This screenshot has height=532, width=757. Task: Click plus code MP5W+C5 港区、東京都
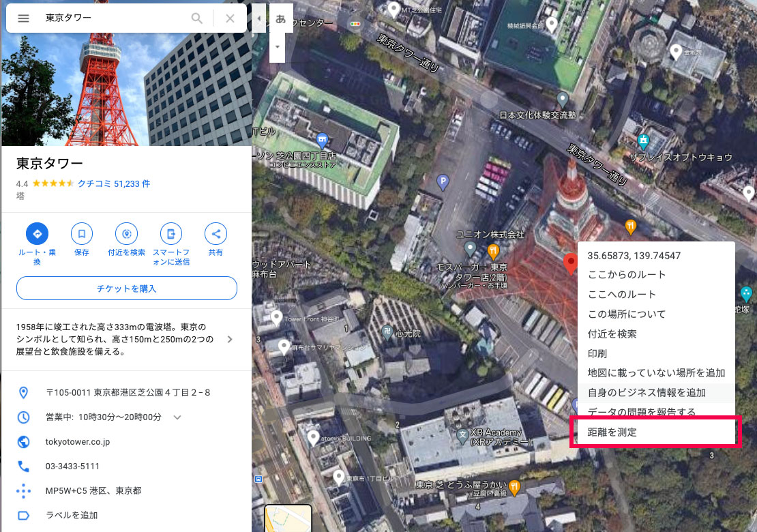click(93, 490)
